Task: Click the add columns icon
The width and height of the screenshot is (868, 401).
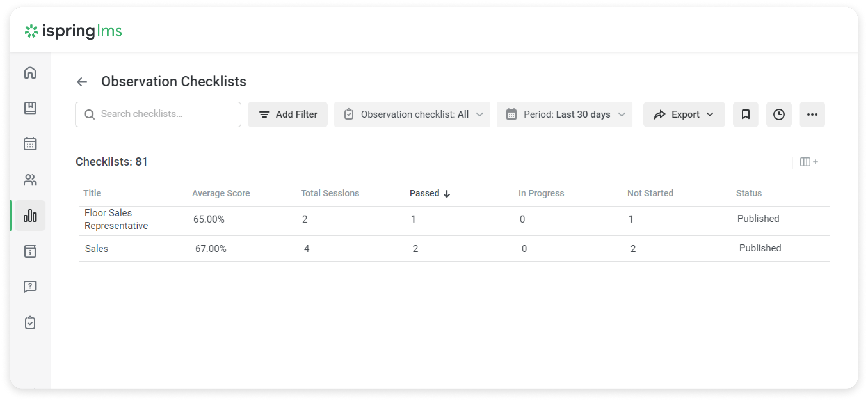Action: tap(809, 162)
